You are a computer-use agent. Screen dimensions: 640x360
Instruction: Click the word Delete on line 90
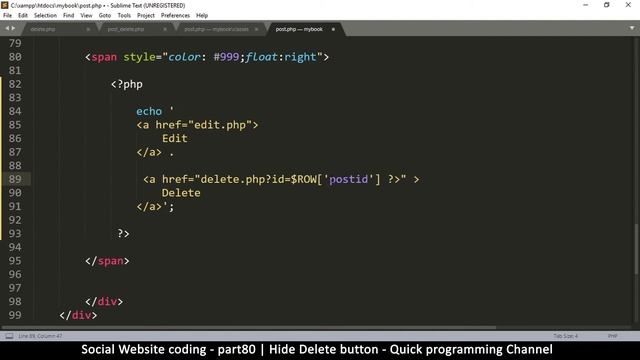click(181, 193)
